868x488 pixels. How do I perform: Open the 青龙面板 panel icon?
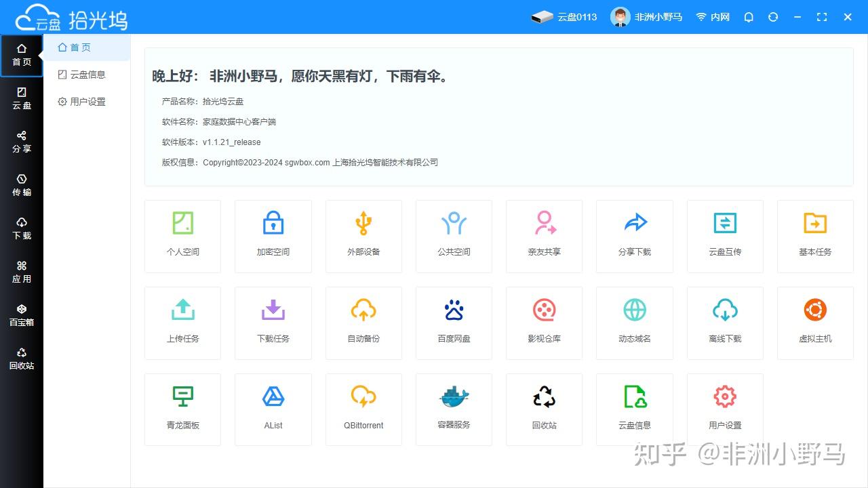182,409
